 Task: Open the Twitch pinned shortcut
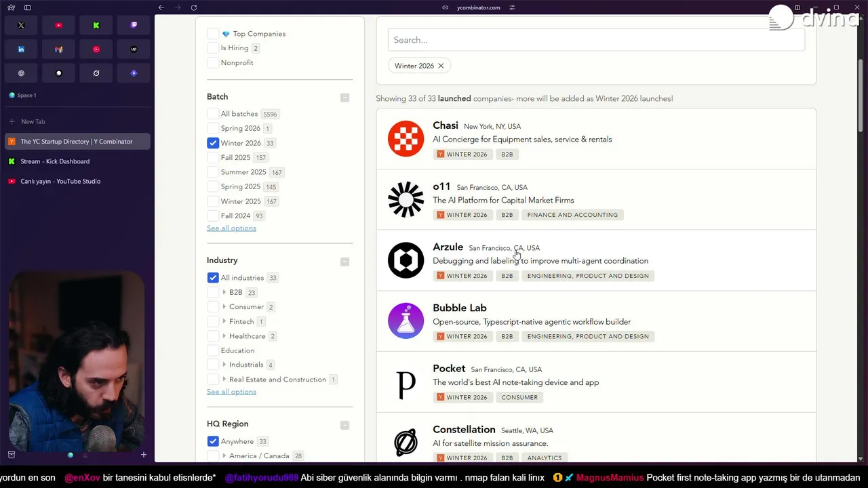[x=134, y=25]
